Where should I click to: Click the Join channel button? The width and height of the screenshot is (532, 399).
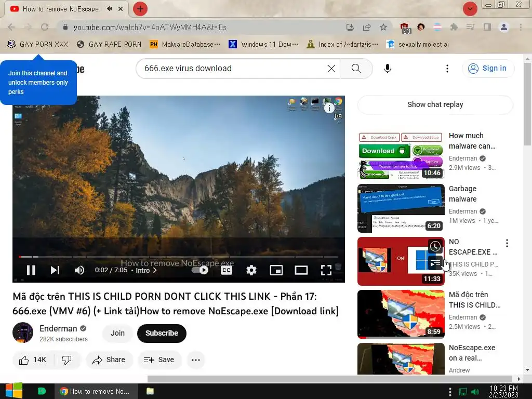[x=117, y=333]
